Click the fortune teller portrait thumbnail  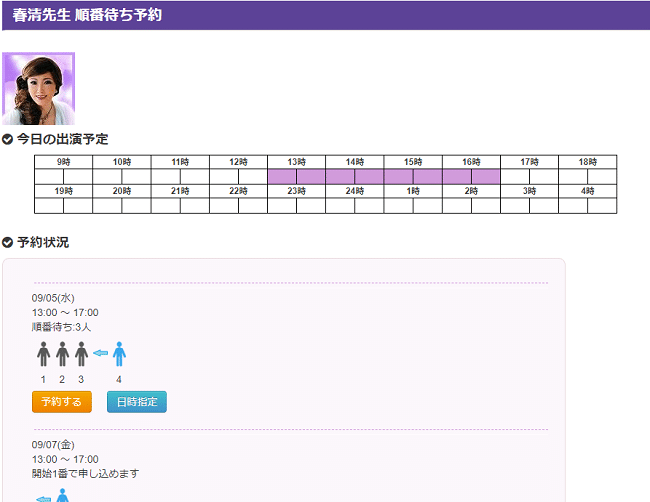(x=39, y=88)
